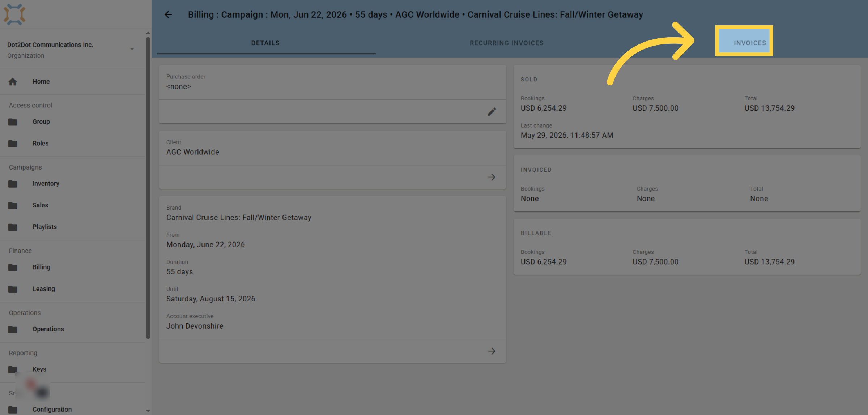Click Sold Total USD 13,754.29
This screenshot has width=868, height=415.
click(770, 108)
